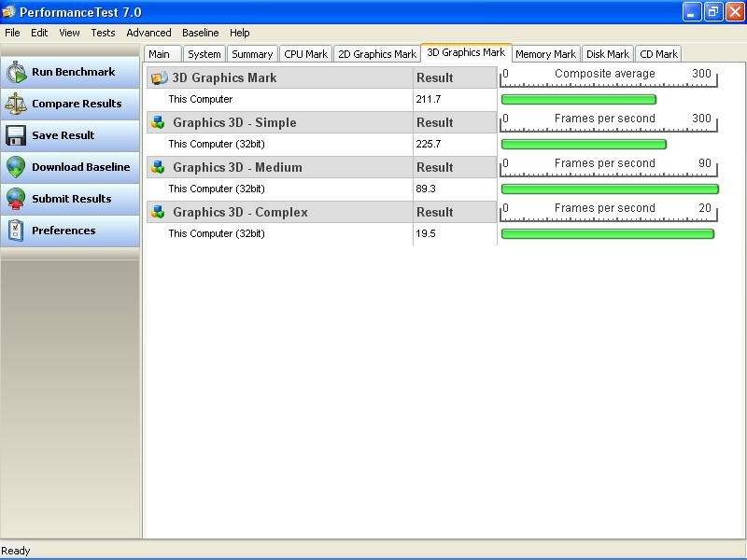Click the Submit Results upload icon
Screen dimensions: 747x560
[16, 199]
